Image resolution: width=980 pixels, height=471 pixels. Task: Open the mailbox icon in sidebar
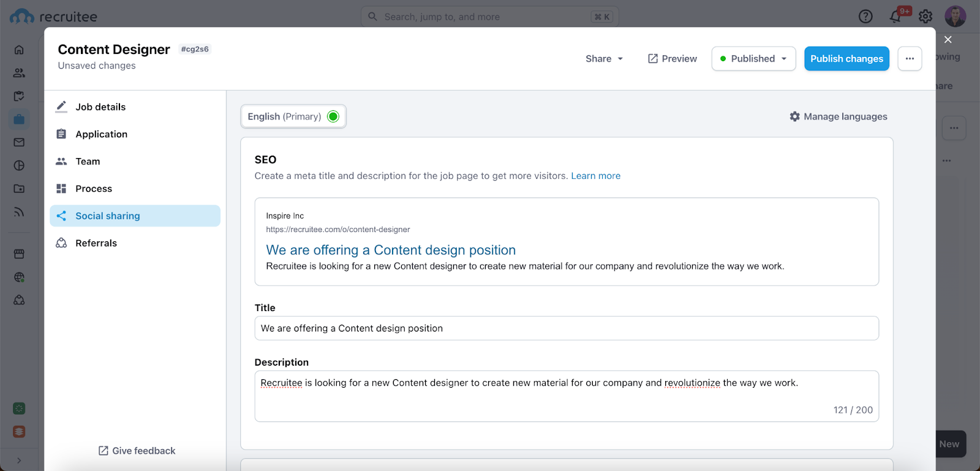(19, 142)
